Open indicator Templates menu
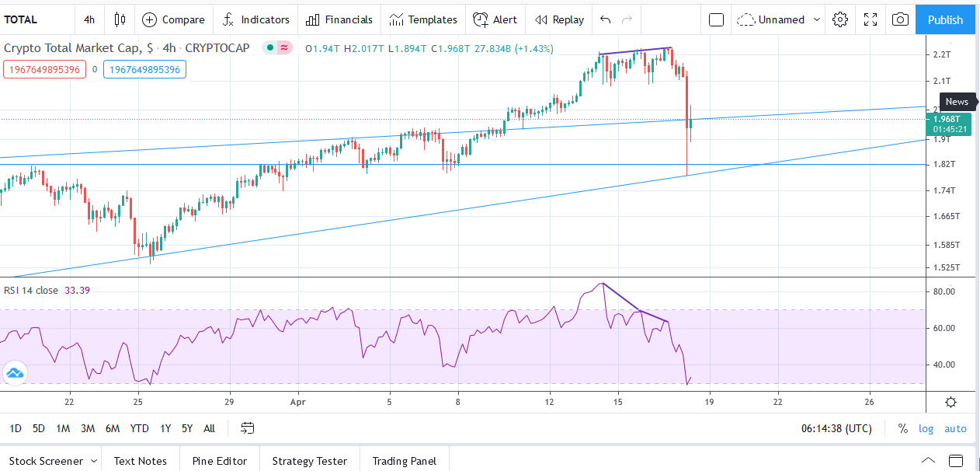 423,19
